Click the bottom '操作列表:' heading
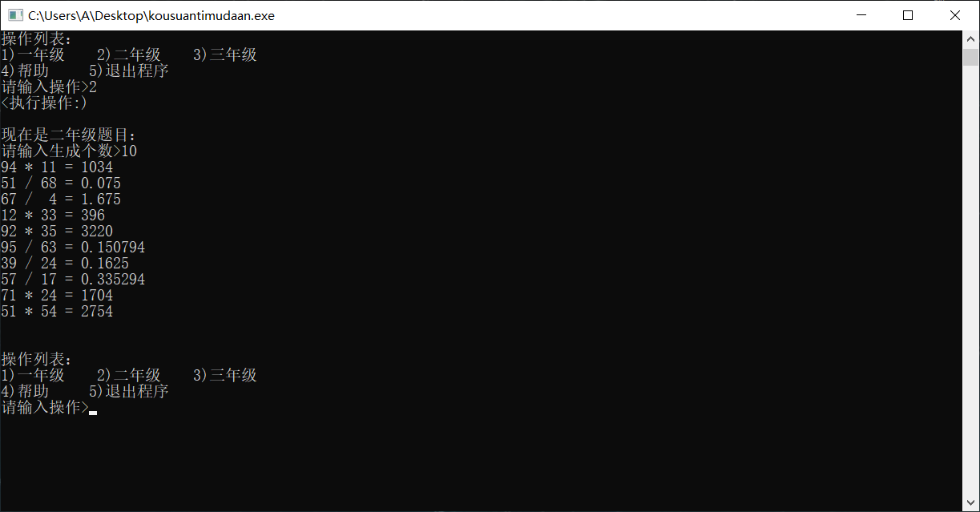 pyautogui.click(x=37, y=360)
